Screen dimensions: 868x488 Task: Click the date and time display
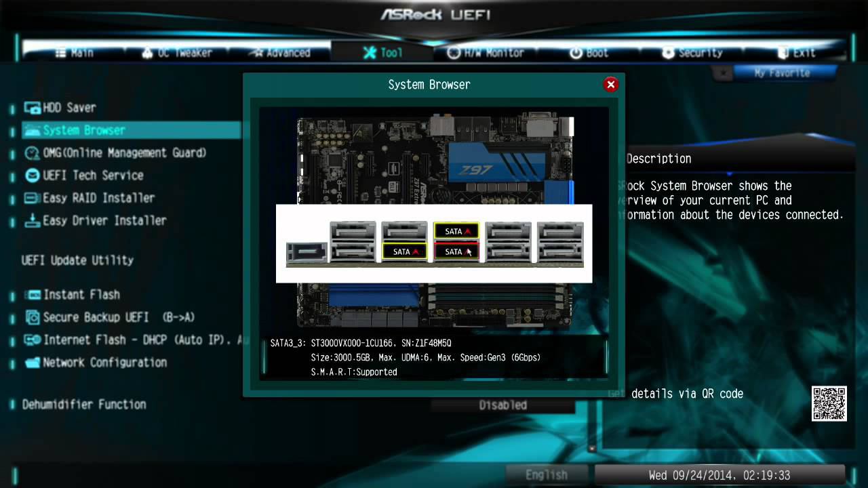(x=719, y=475)
